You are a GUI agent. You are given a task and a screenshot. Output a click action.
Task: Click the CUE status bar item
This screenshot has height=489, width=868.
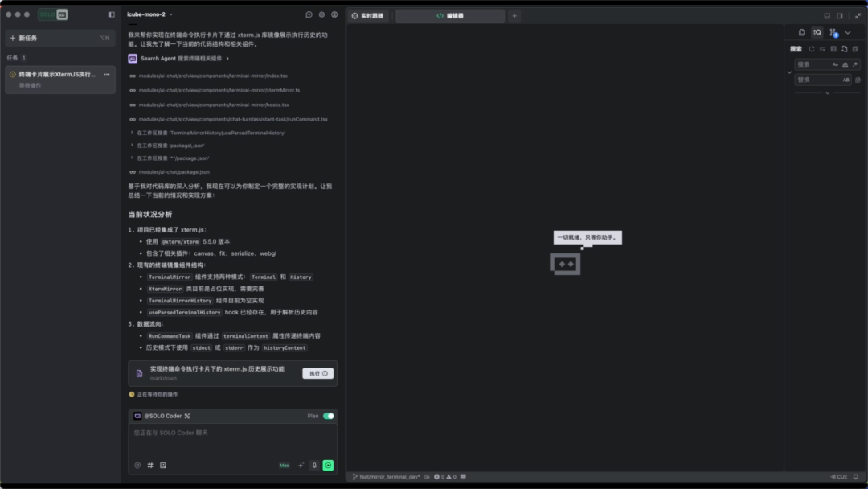click(x=839, y=477)
